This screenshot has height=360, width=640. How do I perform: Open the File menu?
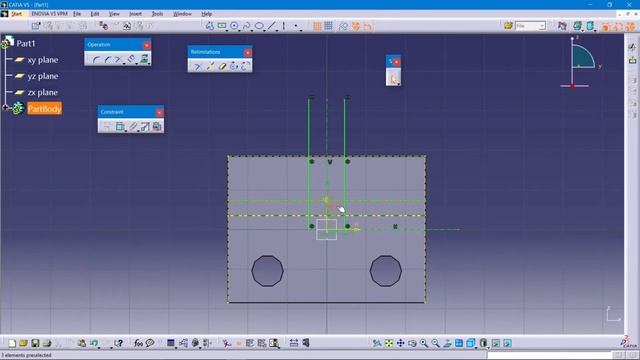point(77,14)
